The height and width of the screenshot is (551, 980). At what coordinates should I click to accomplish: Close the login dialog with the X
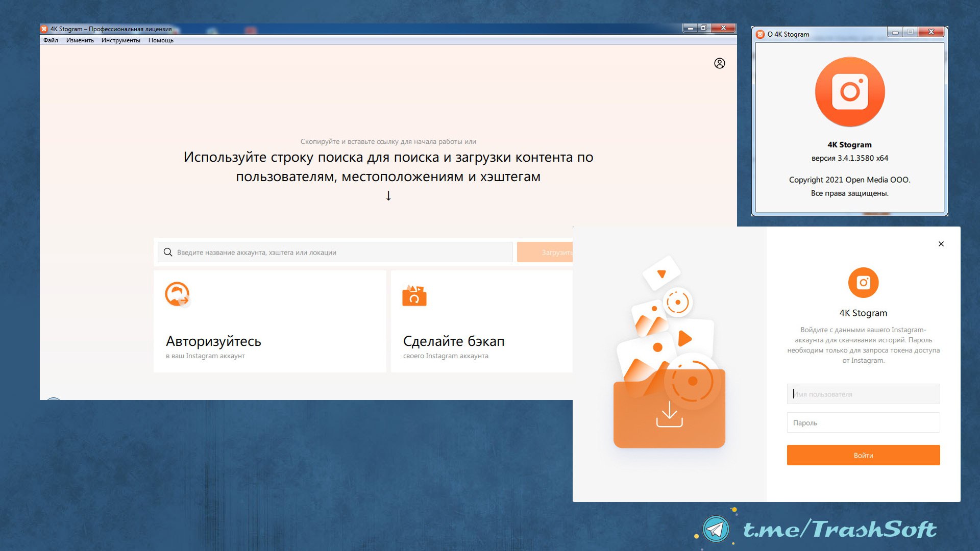941,244
